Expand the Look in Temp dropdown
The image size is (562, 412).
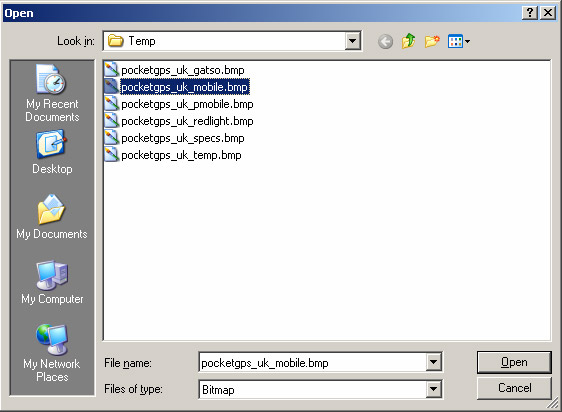(x=352, y=41)
